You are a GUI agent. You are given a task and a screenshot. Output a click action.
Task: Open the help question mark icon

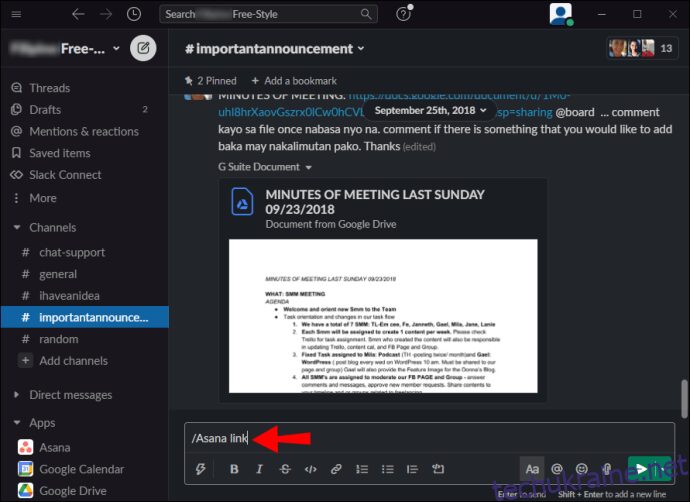pos(403,14)
